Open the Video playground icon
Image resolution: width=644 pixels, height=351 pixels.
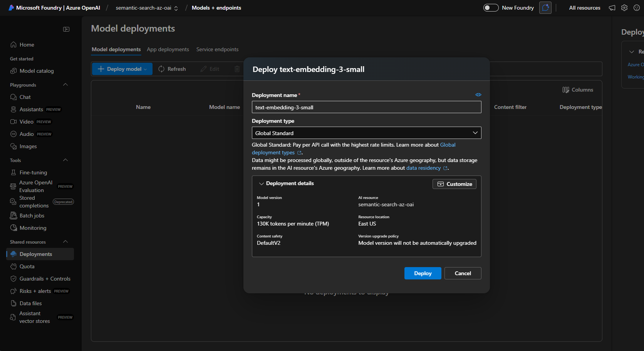[x=13, y=122]
